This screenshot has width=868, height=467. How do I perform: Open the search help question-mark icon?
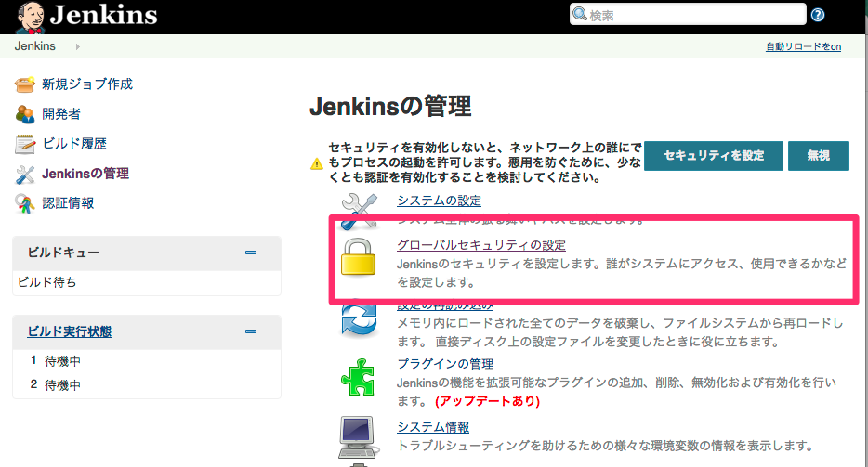click(818, 15)
